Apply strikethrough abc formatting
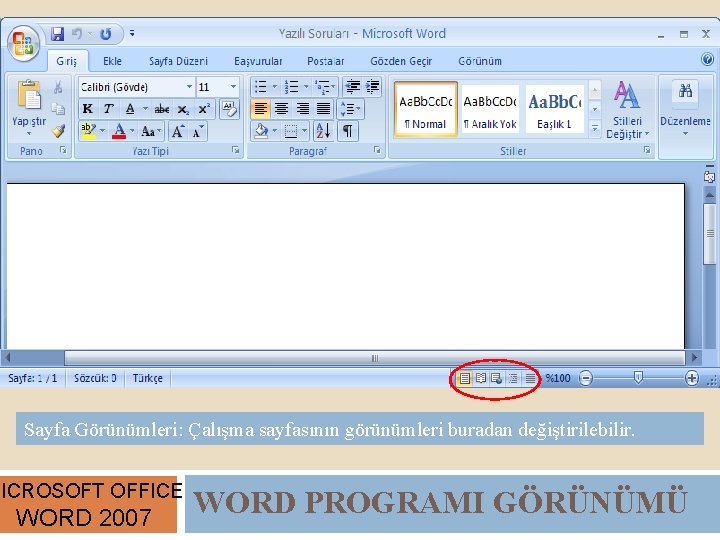This screenshot has width=720, height=540. pyautogui.click(x=162, y=109)
